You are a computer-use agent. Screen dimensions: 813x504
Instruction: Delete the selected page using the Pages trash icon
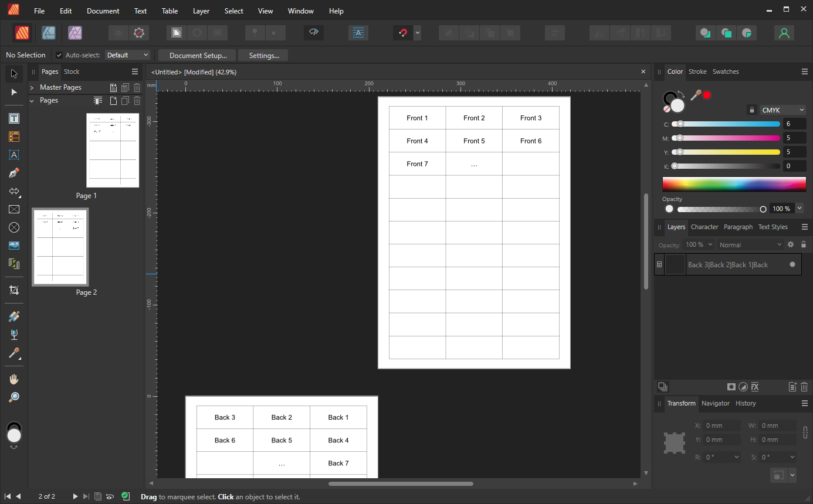click(x=137, y=101)
